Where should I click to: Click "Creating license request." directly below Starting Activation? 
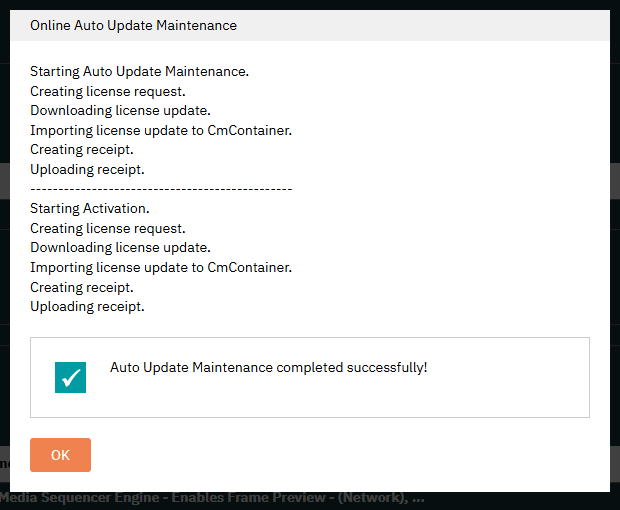click(106, 228)
